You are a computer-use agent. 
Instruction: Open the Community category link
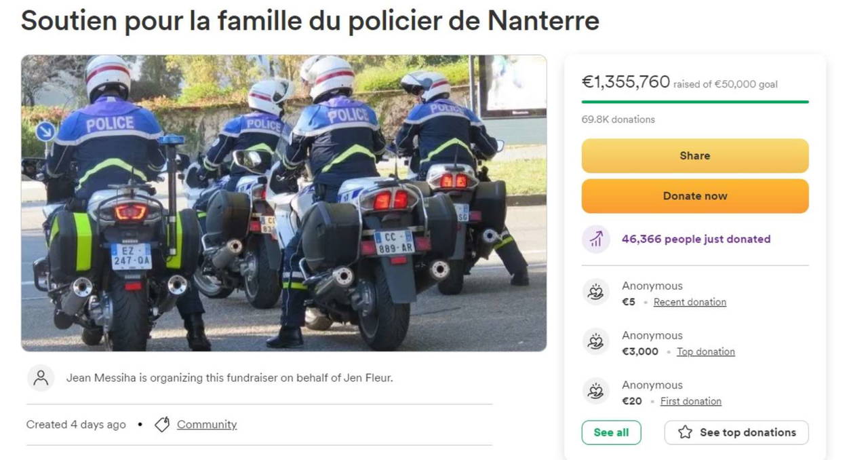pyautogui.click(x=207, y=425)
